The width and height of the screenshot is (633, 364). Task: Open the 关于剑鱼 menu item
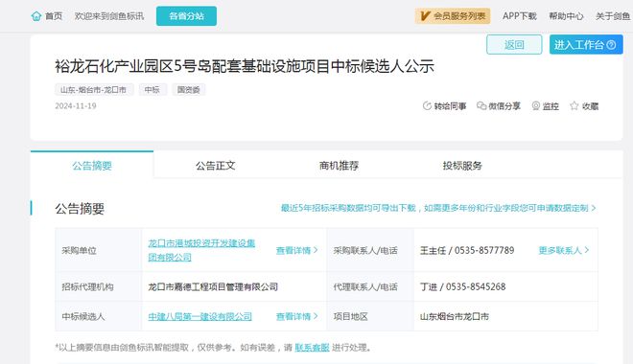[x=613, y=16]
